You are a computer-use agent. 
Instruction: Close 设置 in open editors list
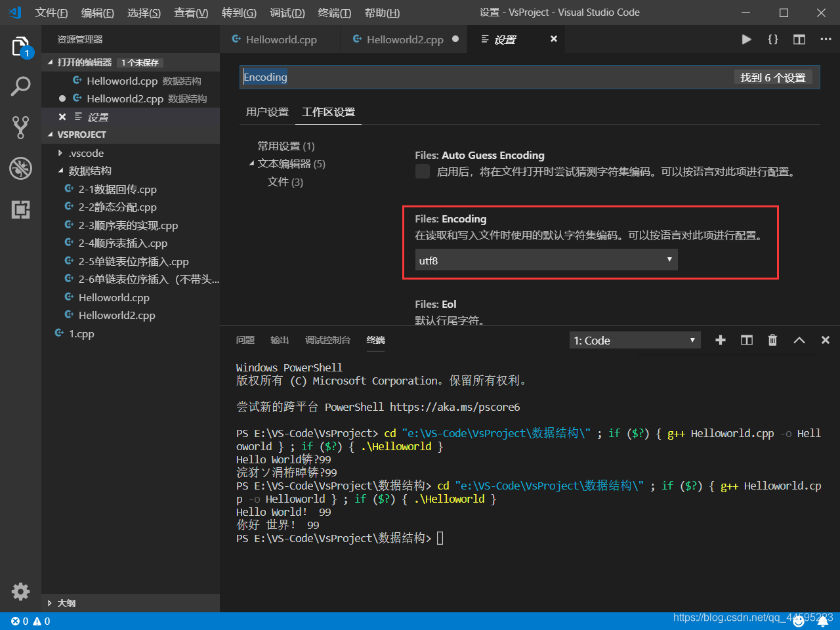[62, 117]
